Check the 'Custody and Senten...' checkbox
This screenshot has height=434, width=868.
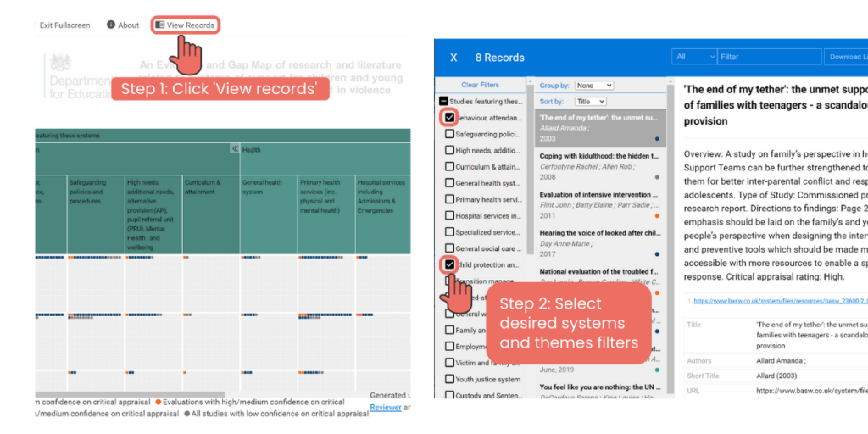(449, 395)
